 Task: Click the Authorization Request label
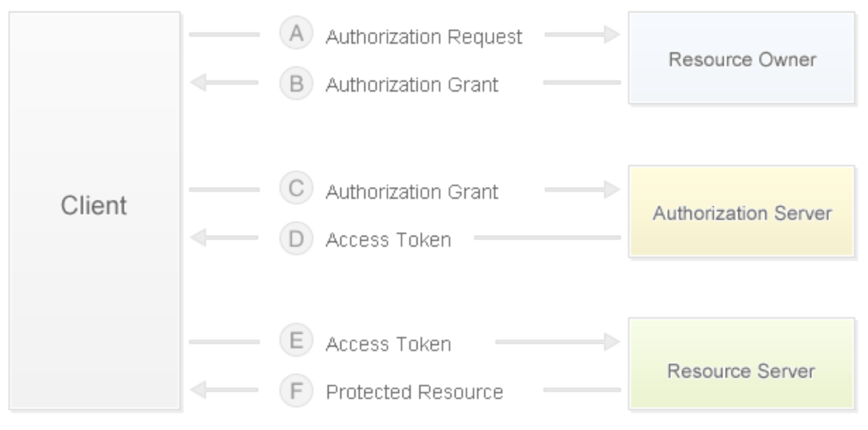coord(423,37)
